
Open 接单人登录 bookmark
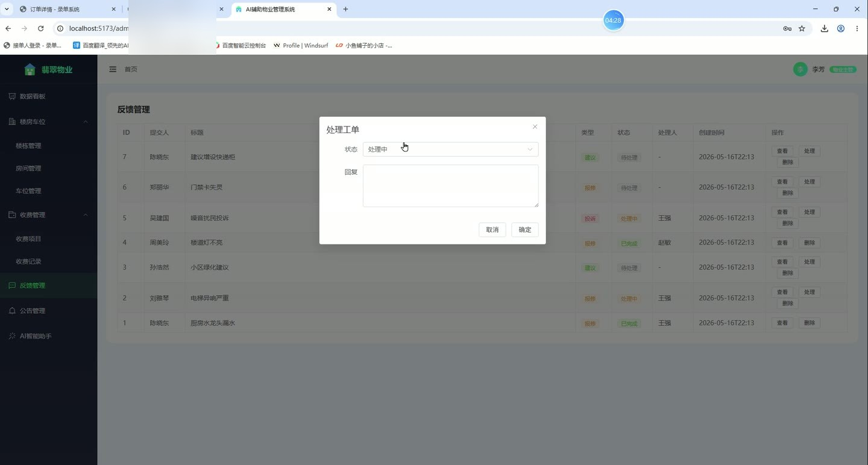(33, 45)
